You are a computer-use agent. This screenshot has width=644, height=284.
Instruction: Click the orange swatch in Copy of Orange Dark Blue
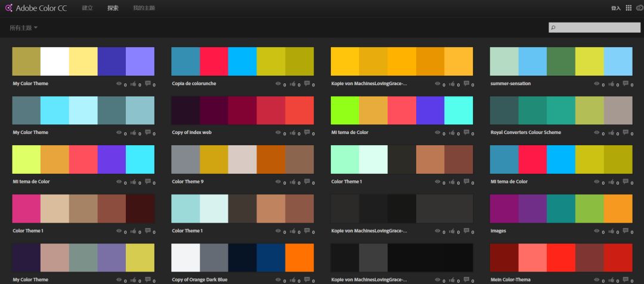pyautogui.click(x=299, y=257)
